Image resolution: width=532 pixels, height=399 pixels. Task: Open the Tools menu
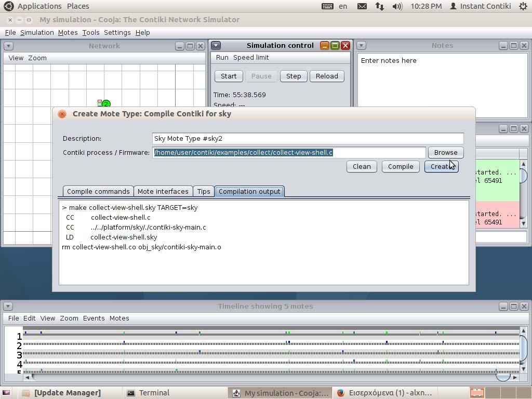click(x=91, y=33)
